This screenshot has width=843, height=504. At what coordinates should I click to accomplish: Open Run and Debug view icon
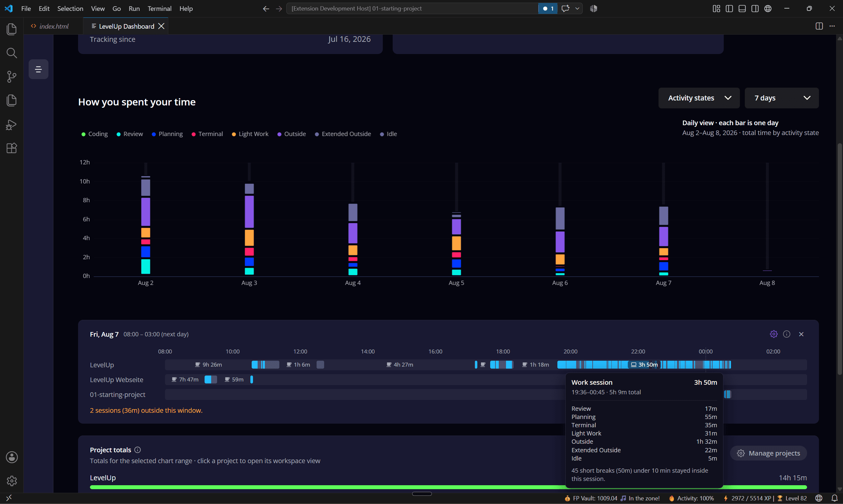tap(12, 125)
